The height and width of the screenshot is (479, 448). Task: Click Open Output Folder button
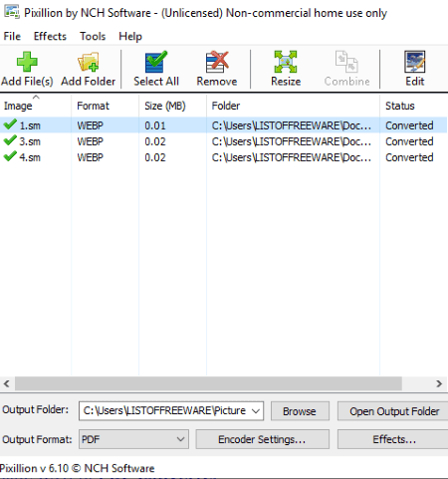pos(393,411)
